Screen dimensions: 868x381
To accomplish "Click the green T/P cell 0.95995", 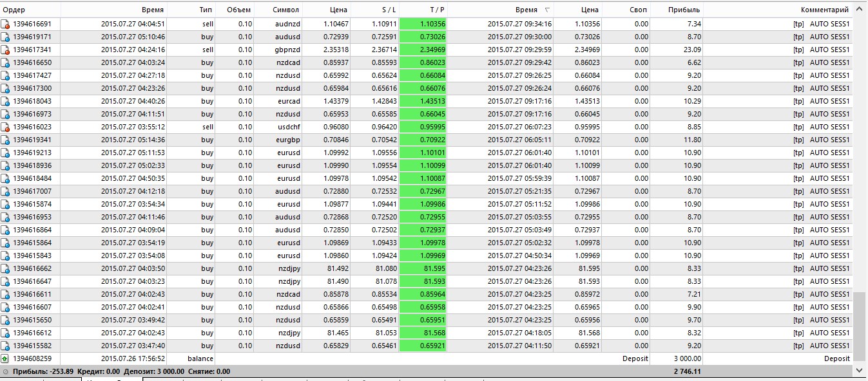I will [423, 127].
